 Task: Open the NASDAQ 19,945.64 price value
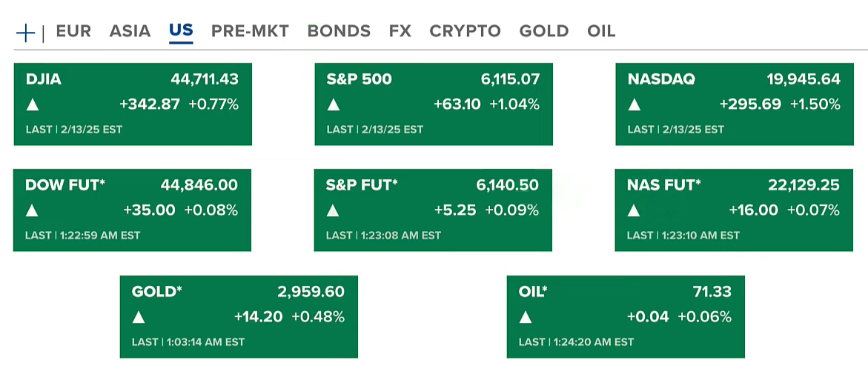pos(804,79)
